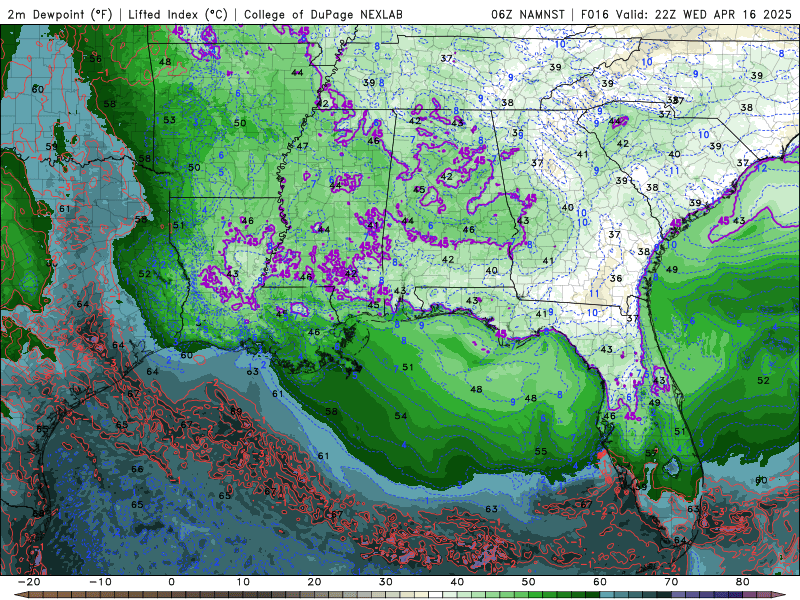This screenshot has height=600, width=800.
Task: Click the "Lifted Index (°C)" header label
Action: tap(178, 14)
